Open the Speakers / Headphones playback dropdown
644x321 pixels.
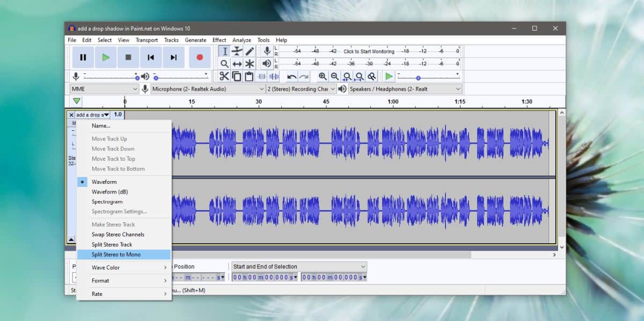tap(405, 89)
